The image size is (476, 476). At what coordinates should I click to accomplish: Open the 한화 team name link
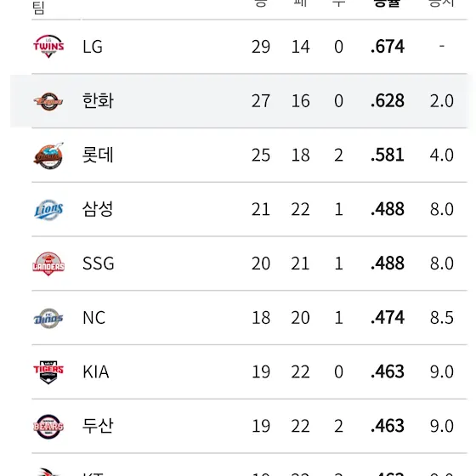(98, 101)
